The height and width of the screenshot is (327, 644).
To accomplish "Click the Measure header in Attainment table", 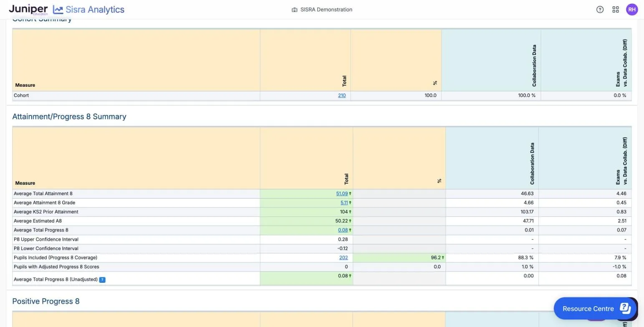I will click(25, 183).
